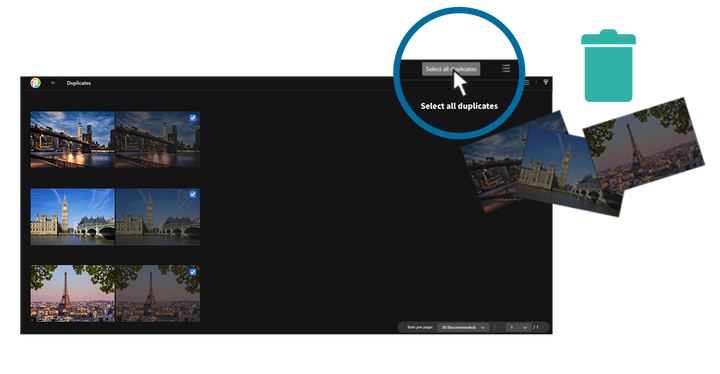Open the bright Eiffel Tower photo

point(73,293)
